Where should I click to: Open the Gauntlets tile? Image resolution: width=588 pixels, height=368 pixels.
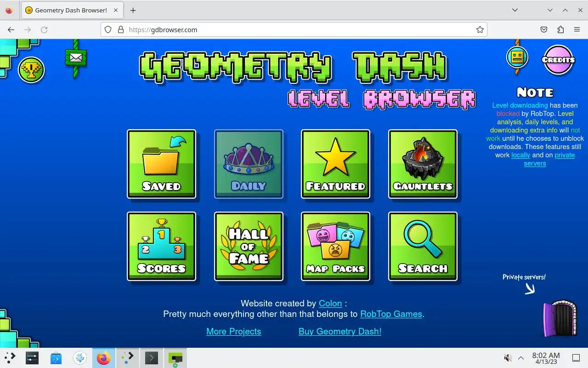click(423, 164)
